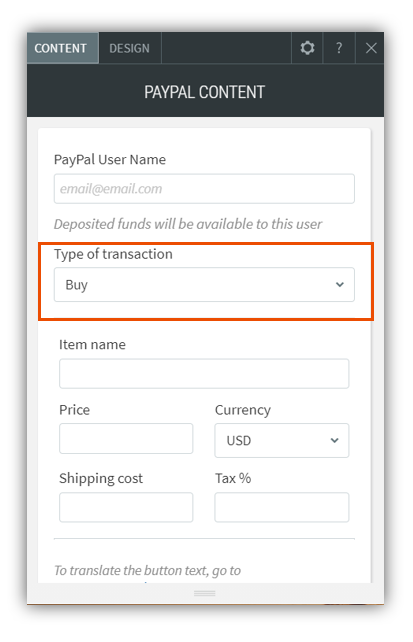Select the Shipping cost input field
The image size is (413, 642).
coord(126,507)
